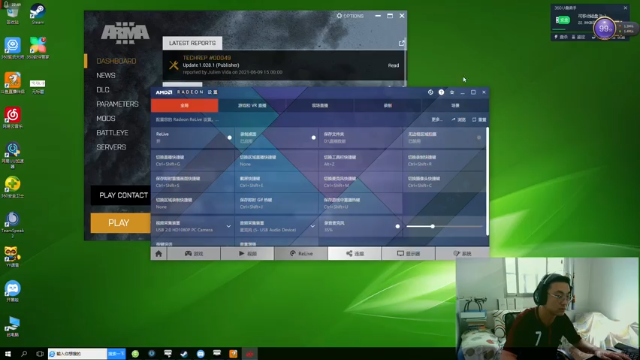Open the Radeon home icon
The image size is (640, 360).
point(159,253)
